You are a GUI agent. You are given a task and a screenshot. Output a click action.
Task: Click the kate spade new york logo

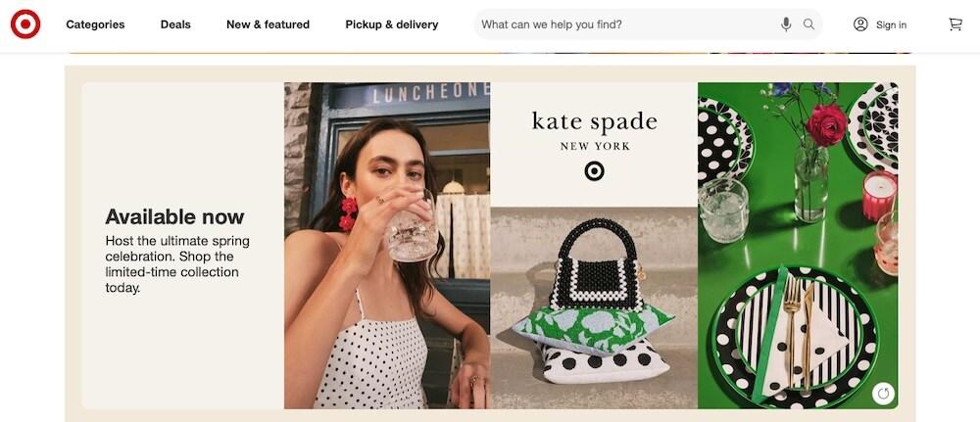[594, 130]
